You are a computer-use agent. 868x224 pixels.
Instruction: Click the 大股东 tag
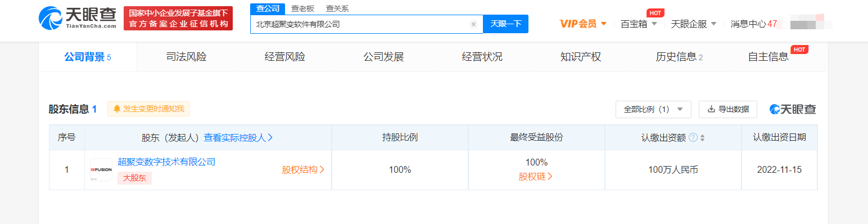134,178
